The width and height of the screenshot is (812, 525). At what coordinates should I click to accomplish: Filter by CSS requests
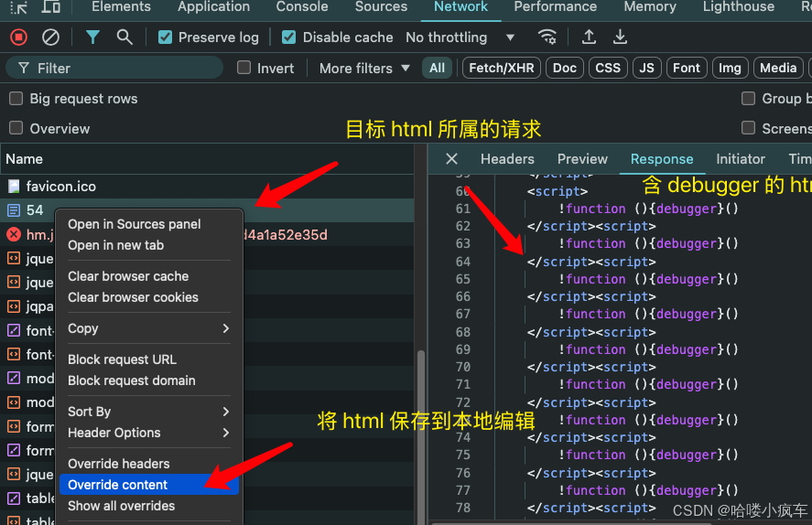(x=608, y=68)
